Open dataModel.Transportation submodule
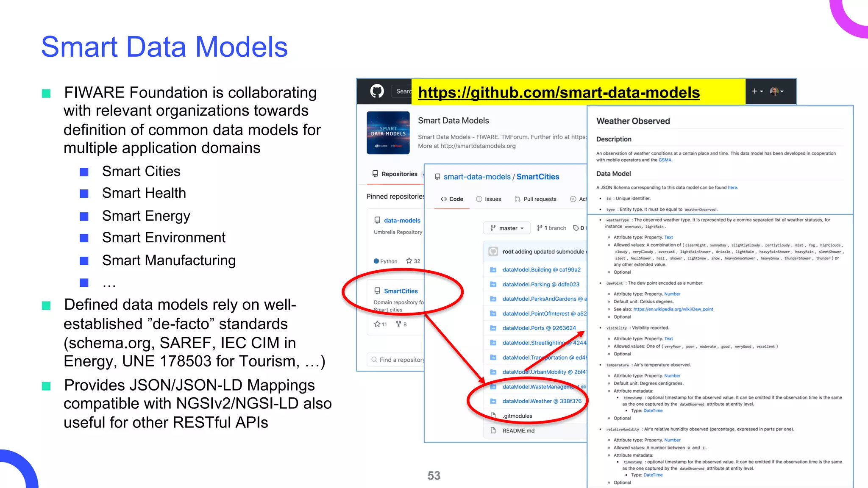This screenshot has height=488, width=868. (x=544, y=358)
